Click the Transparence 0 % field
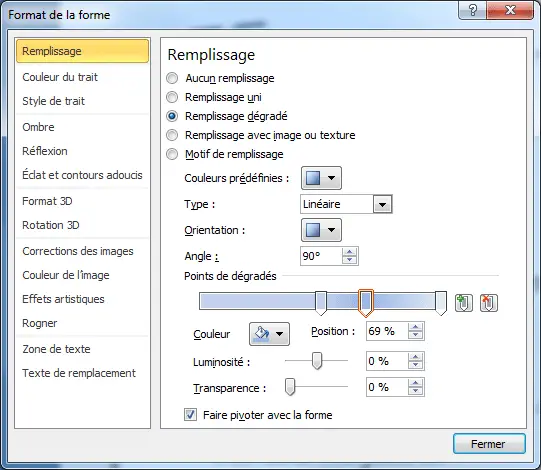The height and width of the screenshot is (470, 541). point(387,387)
